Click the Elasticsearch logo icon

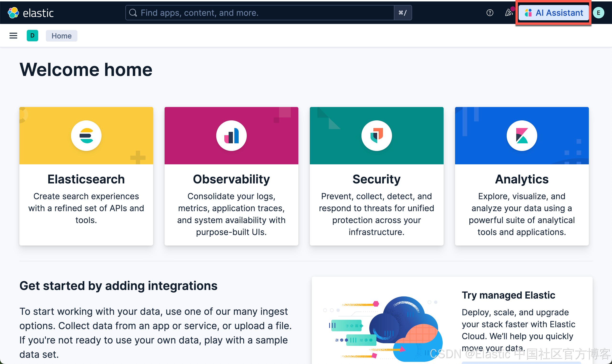tap(86, 136)
